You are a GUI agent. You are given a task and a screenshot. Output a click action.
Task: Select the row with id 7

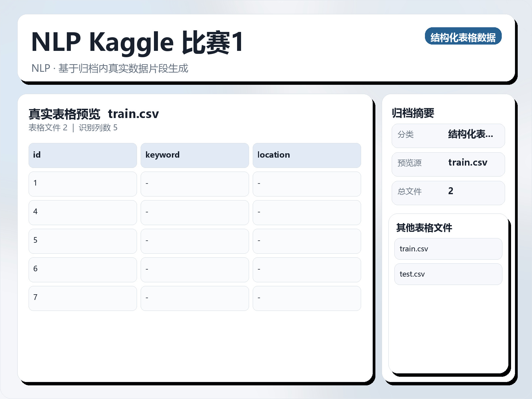(82, 298)
